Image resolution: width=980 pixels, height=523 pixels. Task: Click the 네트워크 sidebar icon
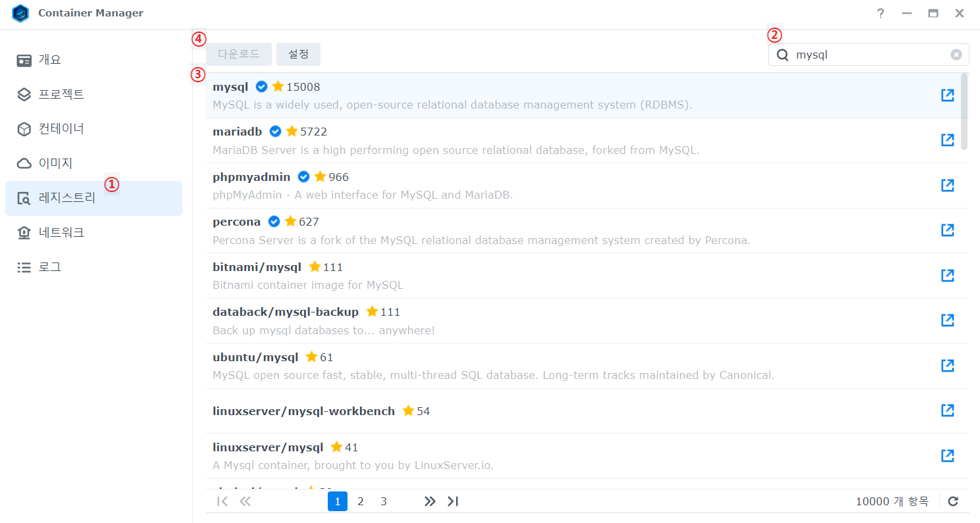(x=24, y=233)
